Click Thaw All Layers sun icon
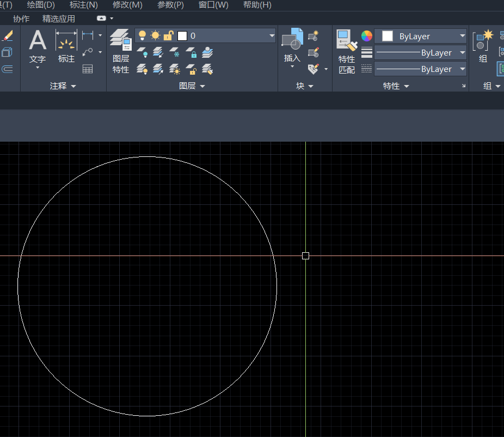The width and height of the screenshot is (504, 437). tap(175, 69)
